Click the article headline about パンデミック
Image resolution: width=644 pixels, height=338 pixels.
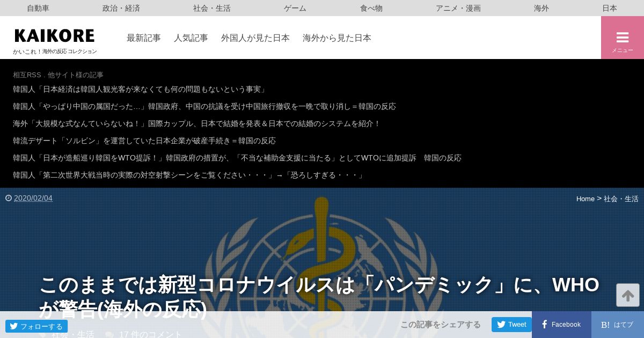click(x=319, y=297)
